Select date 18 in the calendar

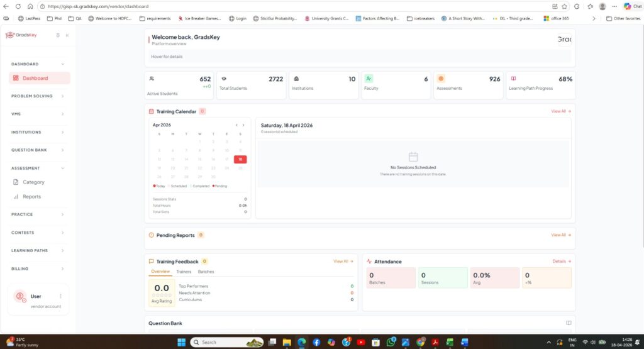240,159
